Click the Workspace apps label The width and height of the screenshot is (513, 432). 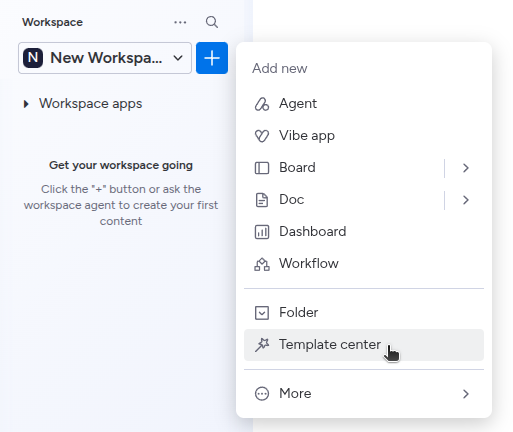pyautogui.click(x=90, y=104)
